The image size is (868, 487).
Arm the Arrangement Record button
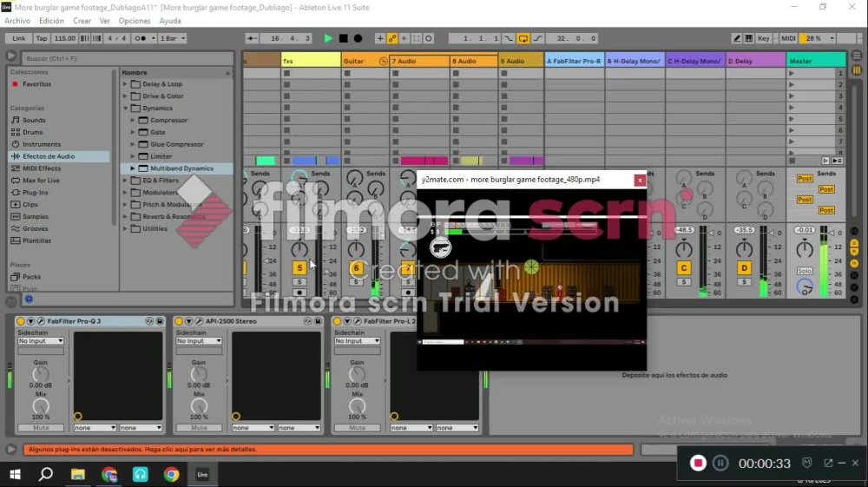point(358,38)
